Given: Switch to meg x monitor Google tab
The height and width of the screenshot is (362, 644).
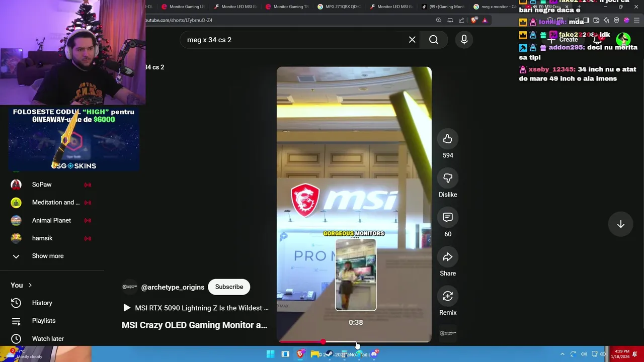Looking at the screenshot, I should pyautogui.click(x=495, y=7).
